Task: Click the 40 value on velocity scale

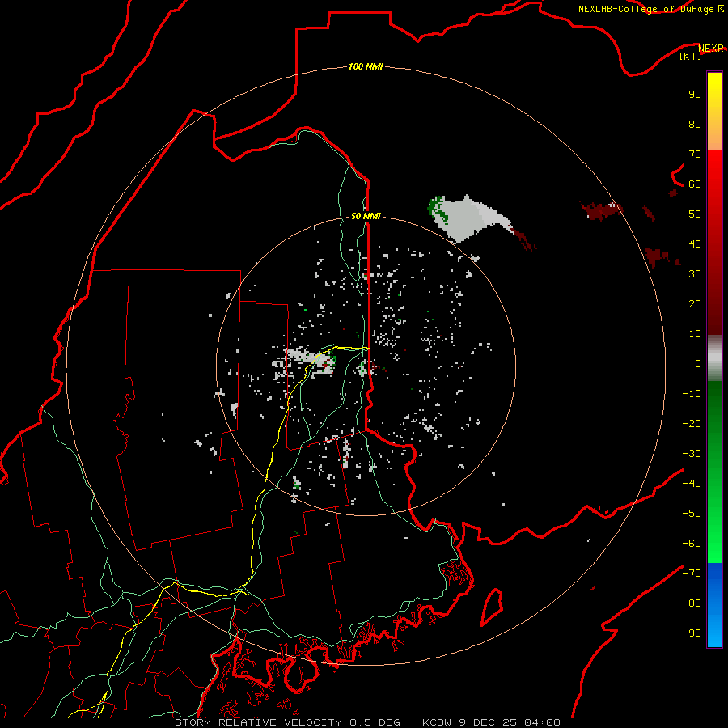Action: point(695,243)
